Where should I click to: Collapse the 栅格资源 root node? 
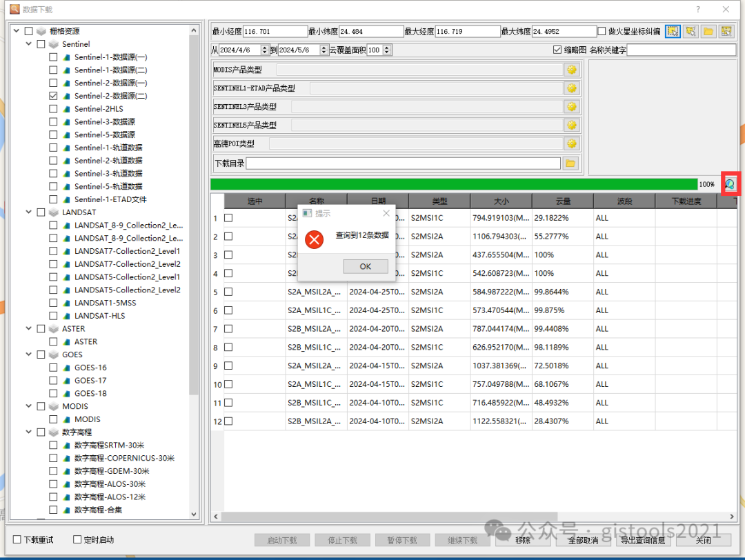[17, 31]
